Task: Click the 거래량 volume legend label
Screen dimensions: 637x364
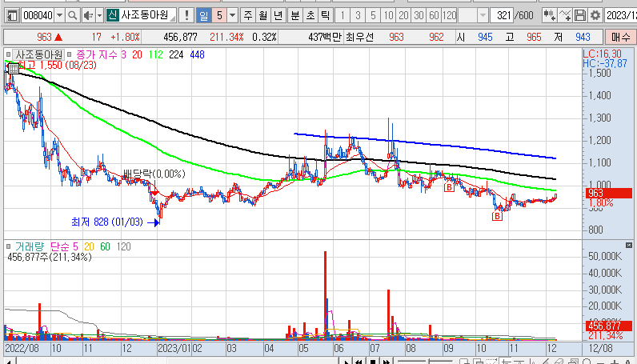Action: pos(30,246)
